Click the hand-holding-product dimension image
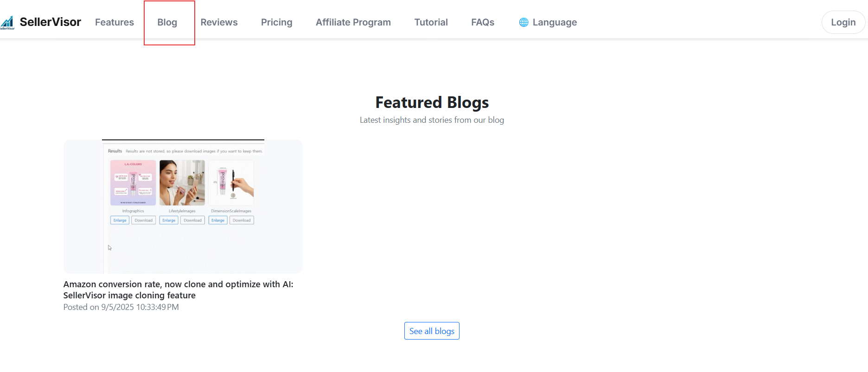The height and width of the screenshot is (372, 868). pyautogui.click(x=231, y=183)
